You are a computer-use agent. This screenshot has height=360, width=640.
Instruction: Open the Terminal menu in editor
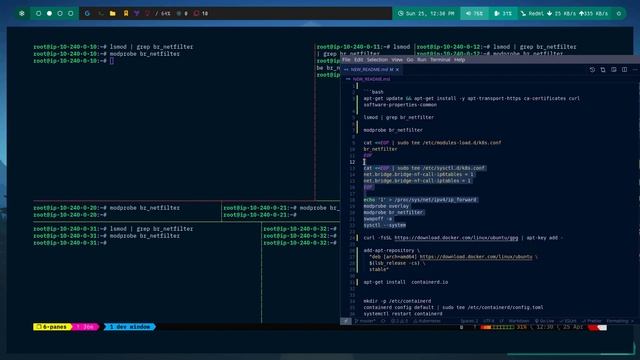pyautogui.click(x=440, y=60)
